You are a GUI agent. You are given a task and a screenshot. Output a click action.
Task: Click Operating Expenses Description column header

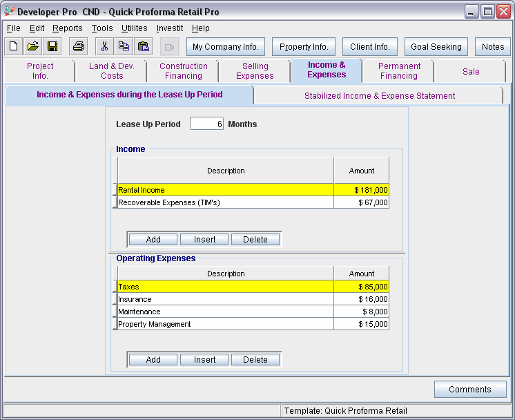pos(226,274)
